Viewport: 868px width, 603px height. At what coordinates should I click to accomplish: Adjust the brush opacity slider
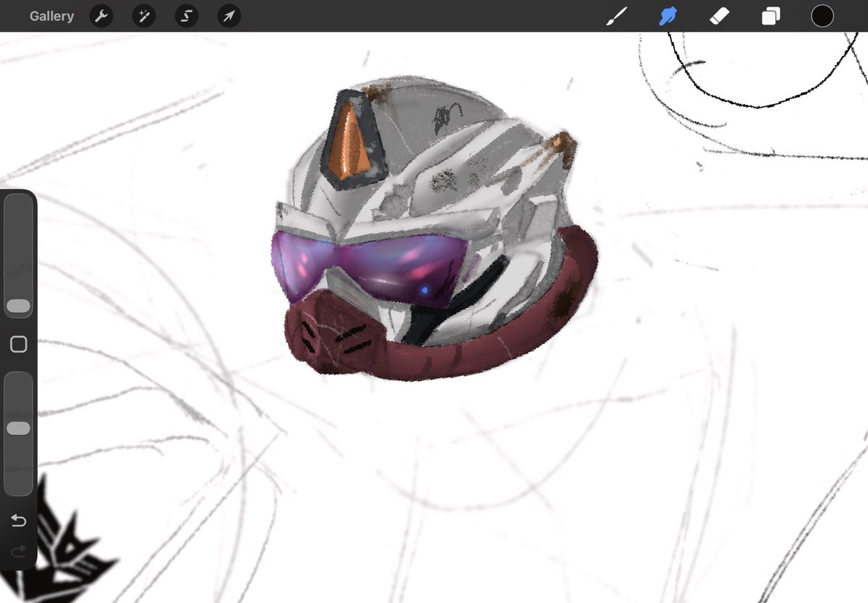tap(19, 432)
